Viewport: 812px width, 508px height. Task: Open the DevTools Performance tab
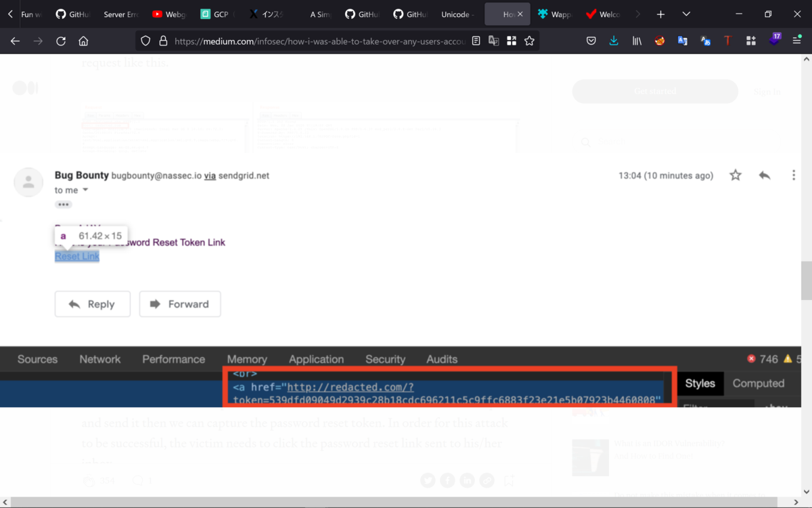click(174, 360)
